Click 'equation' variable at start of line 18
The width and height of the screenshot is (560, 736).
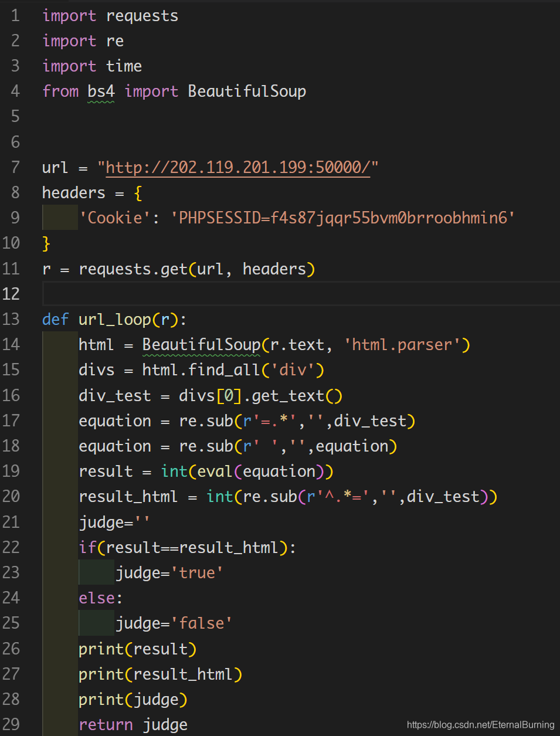(115, 446)
